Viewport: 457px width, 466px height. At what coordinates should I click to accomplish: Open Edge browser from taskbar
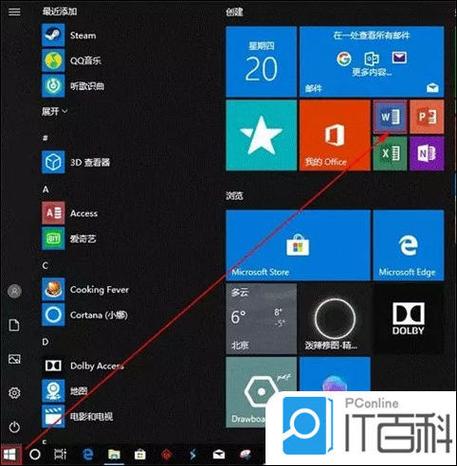pos(88,454)
